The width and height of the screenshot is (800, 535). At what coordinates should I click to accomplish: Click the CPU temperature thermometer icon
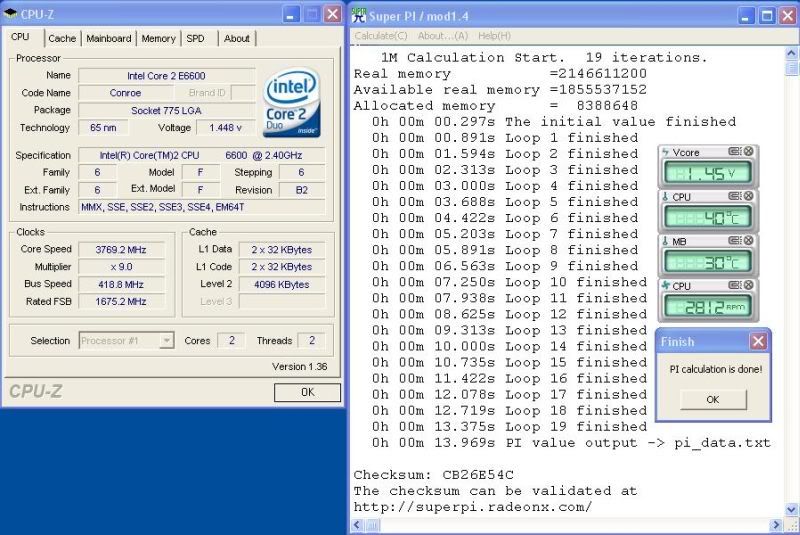tap(665, 196)
